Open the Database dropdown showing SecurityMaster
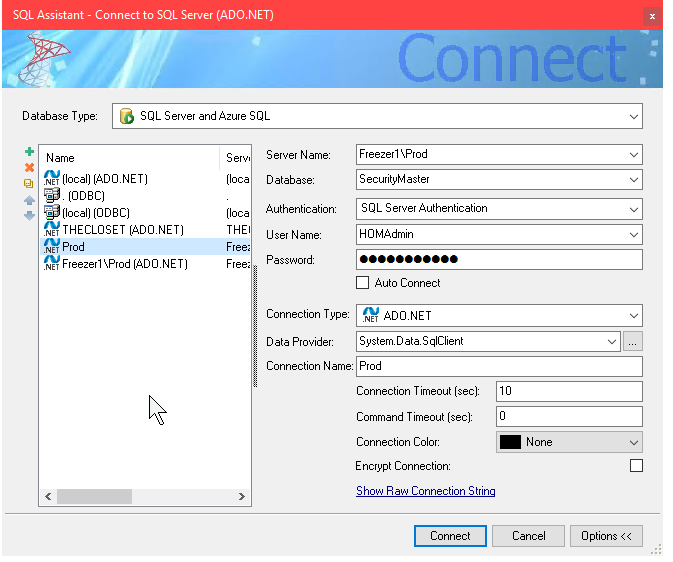This screenshot has width=673, height=562. coord(634,179)
